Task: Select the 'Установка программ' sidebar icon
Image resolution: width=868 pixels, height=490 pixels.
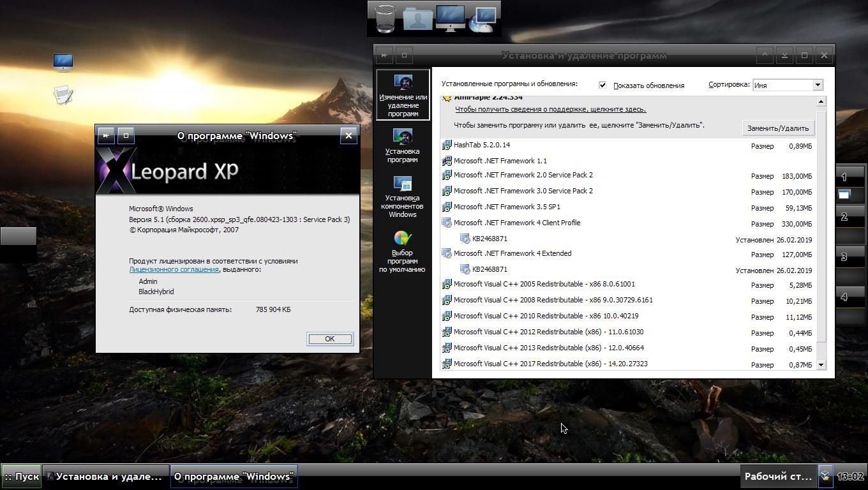Action: (402, 145)
